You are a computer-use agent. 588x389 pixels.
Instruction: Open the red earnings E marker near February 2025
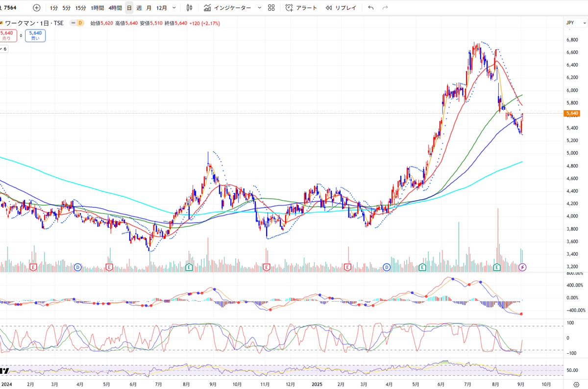(347, 267)
